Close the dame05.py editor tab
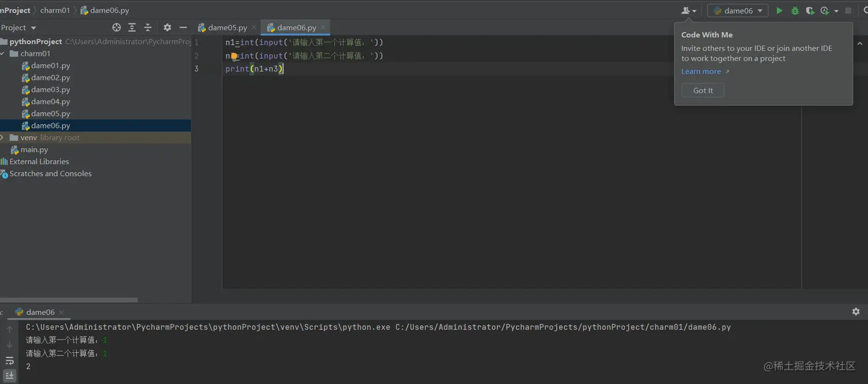 (254, 28)
